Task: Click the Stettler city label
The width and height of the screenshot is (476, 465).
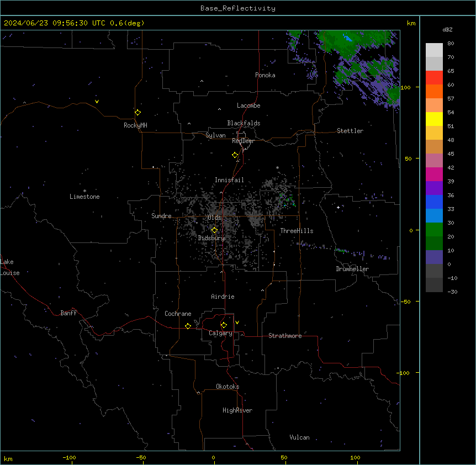Action: [x=350, y=131]
